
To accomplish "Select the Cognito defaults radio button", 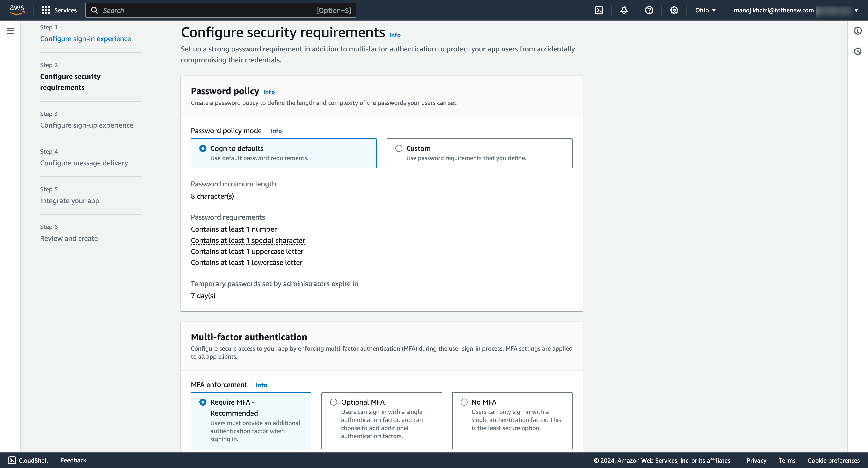I will click(203, 148).
